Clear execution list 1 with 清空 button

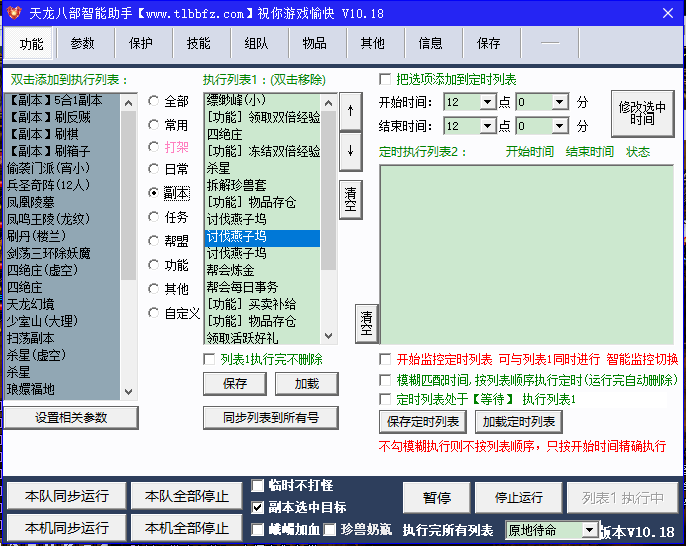click(350, 200)
